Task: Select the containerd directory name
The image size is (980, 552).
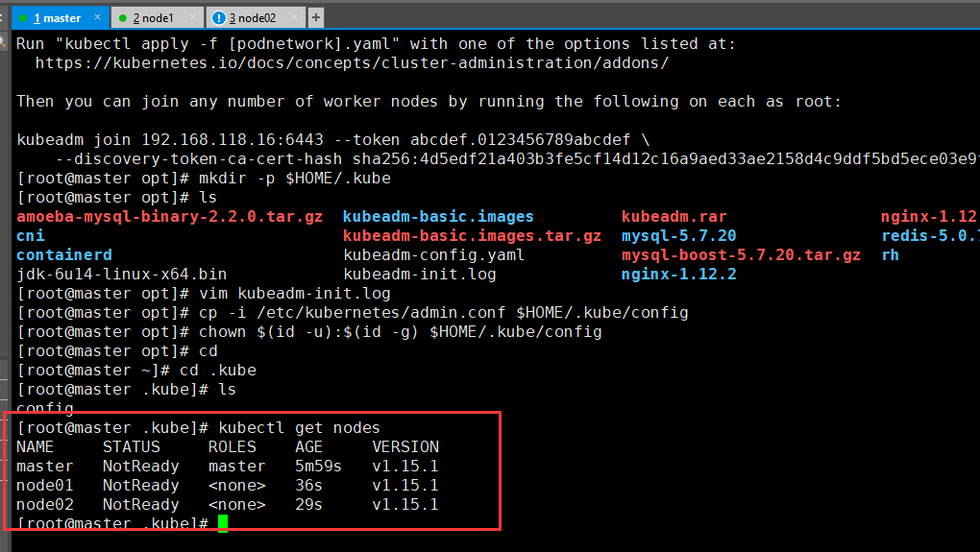Action: click(64, 254)
